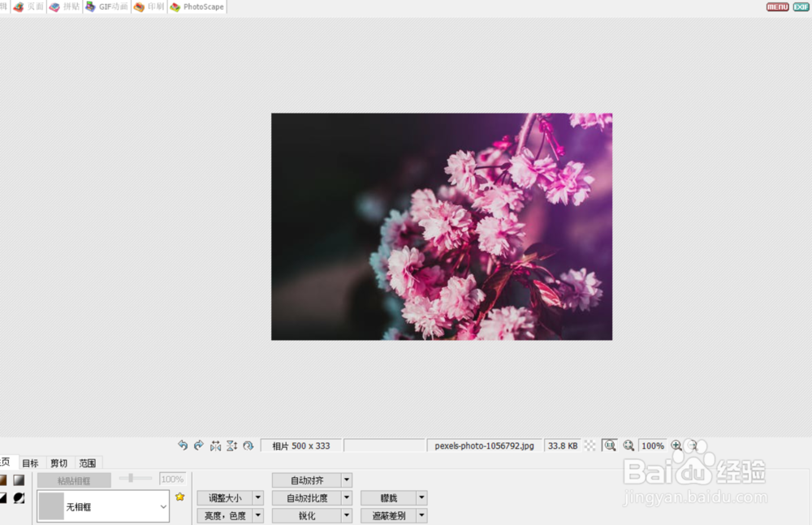This screenshot has width=812, height=525.
Task: Open the 页面 (Page) tab
Action: coord(28,6)
